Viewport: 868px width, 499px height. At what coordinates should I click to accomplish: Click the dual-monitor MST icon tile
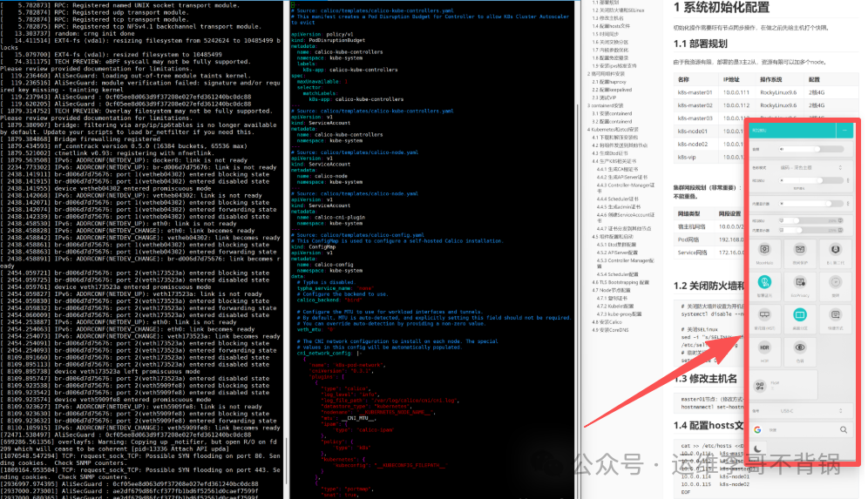pyautogui.click(x=764, y=319)
